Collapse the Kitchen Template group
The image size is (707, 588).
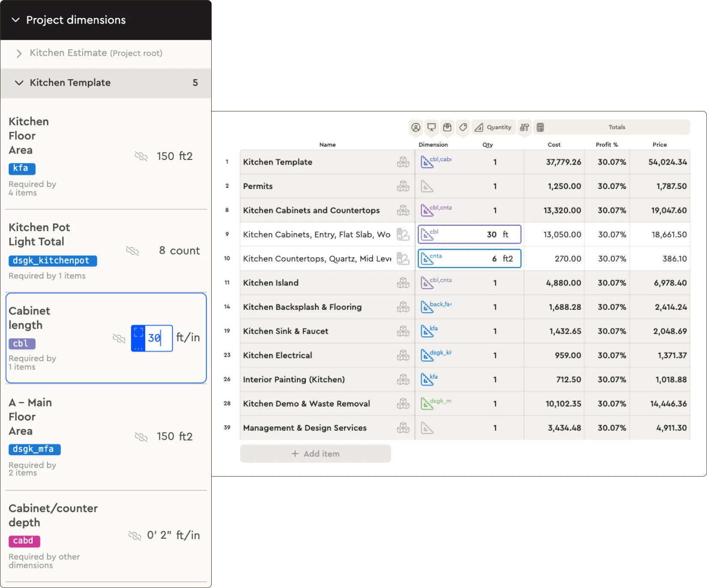click(x=19, y=83)
